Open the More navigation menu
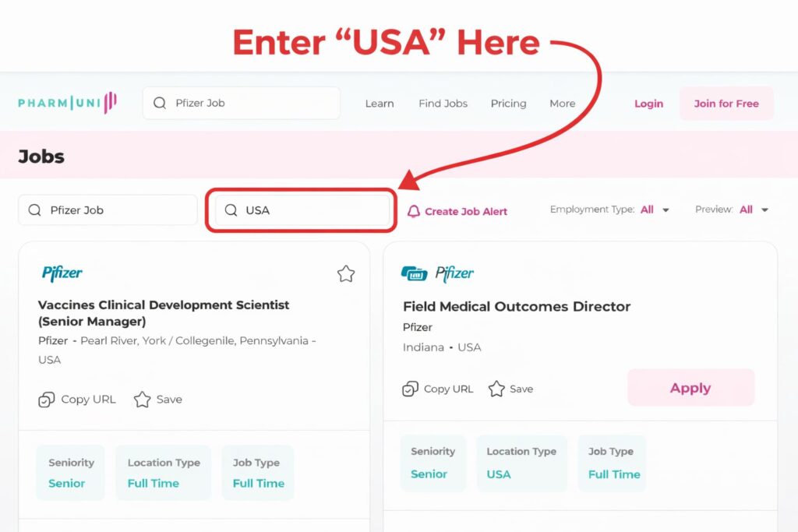Screen dimensions: 798x532 tap(563, 104)
